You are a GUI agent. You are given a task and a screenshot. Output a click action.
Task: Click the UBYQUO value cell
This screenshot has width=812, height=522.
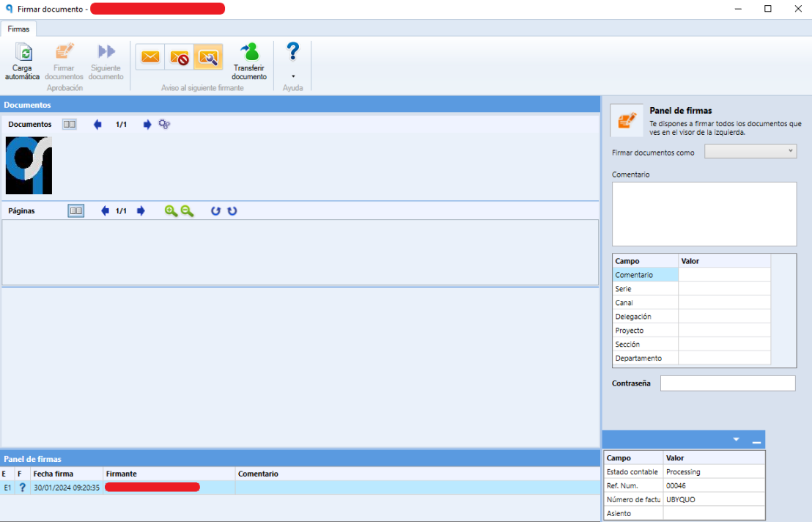click(714, 500)
